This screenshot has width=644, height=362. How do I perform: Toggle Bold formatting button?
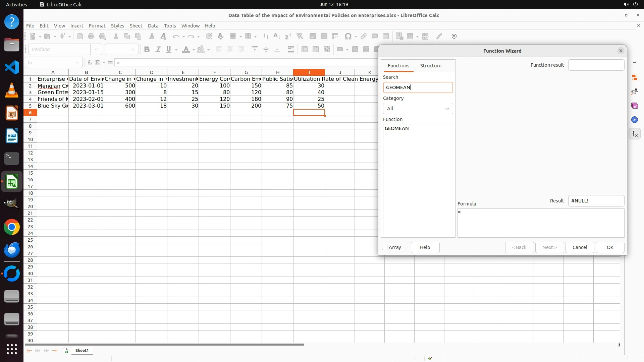coord(147,50)
